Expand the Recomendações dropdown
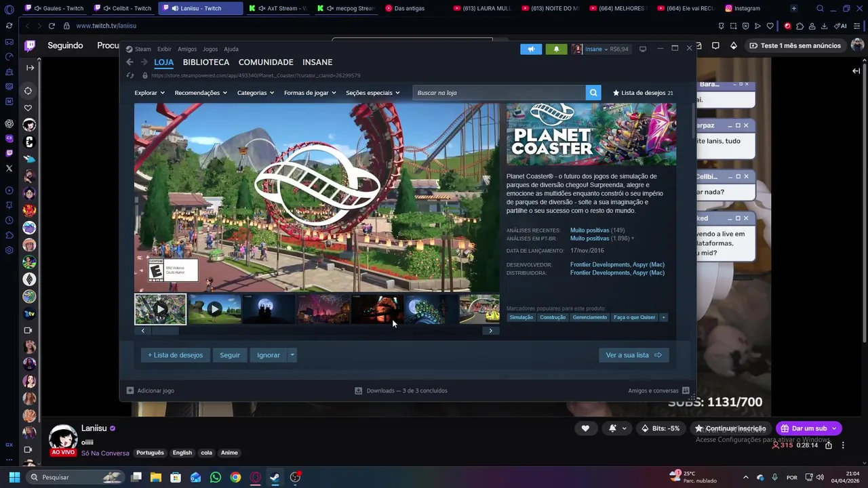 (x=200, y=93)
